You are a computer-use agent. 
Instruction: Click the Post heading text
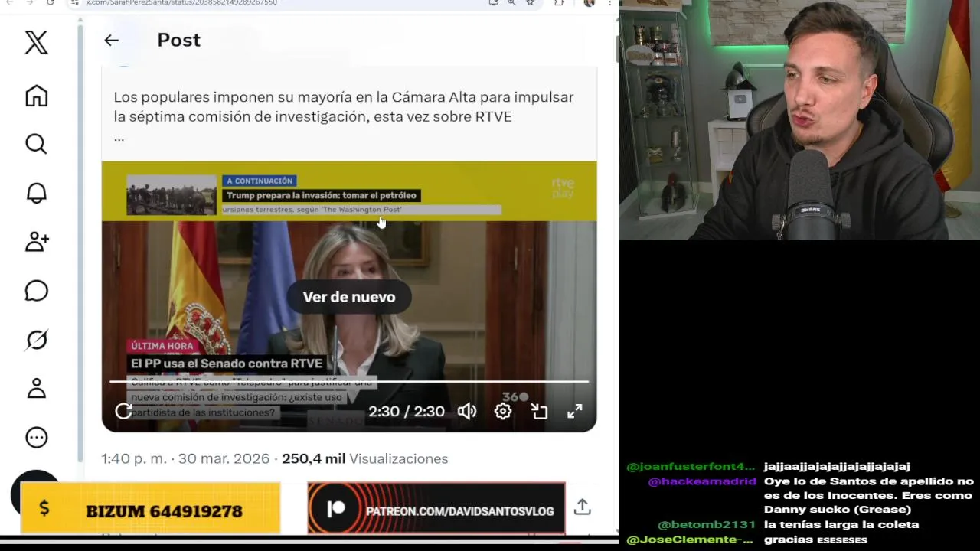click(x=178, y=40)
